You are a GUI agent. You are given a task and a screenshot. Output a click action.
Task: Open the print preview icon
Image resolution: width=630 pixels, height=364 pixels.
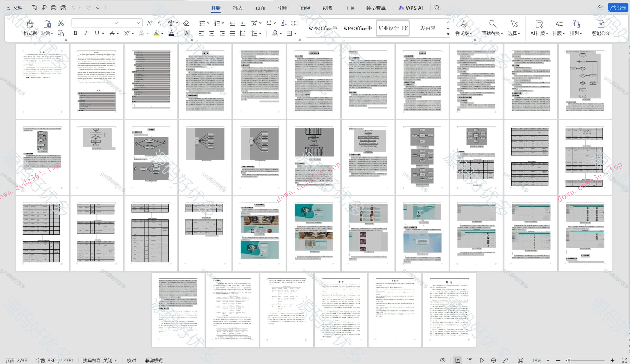[64, 8]
